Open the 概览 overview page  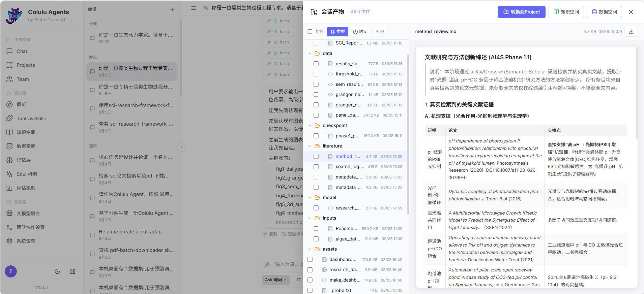pyautogui.click(x=21, y=104)
